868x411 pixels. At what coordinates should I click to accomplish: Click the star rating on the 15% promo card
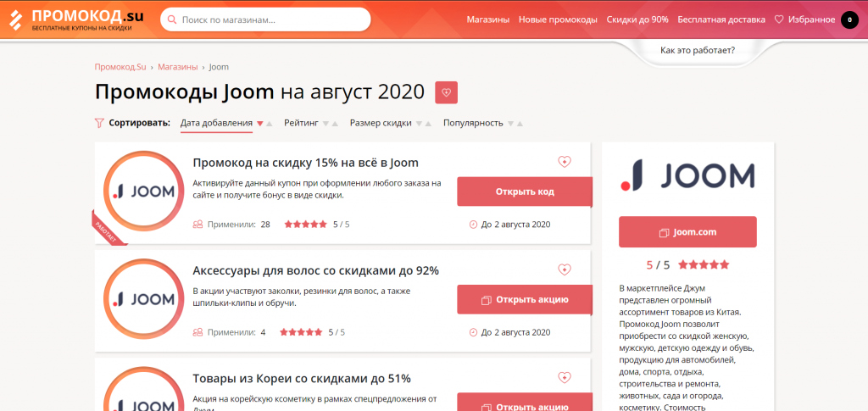pos(305,225)
